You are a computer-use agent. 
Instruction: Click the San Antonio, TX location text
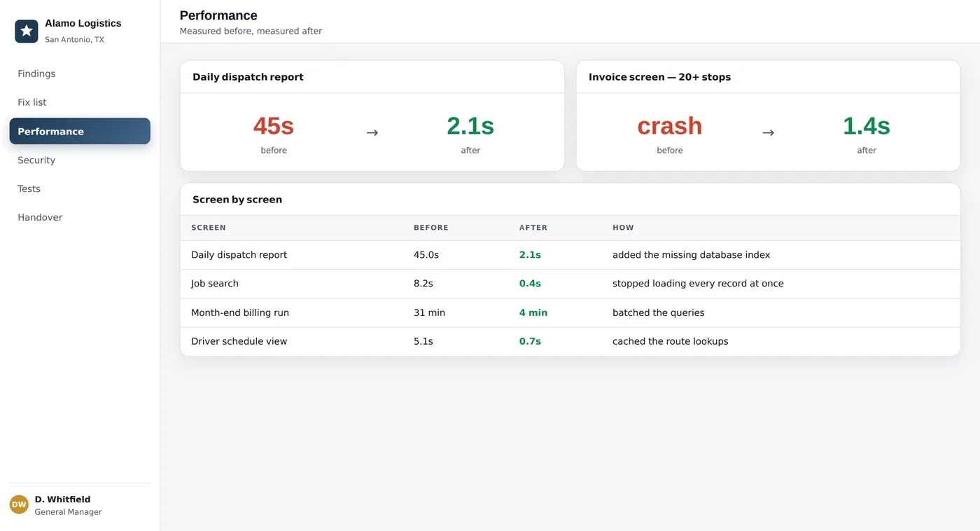[x=74, y=40]
